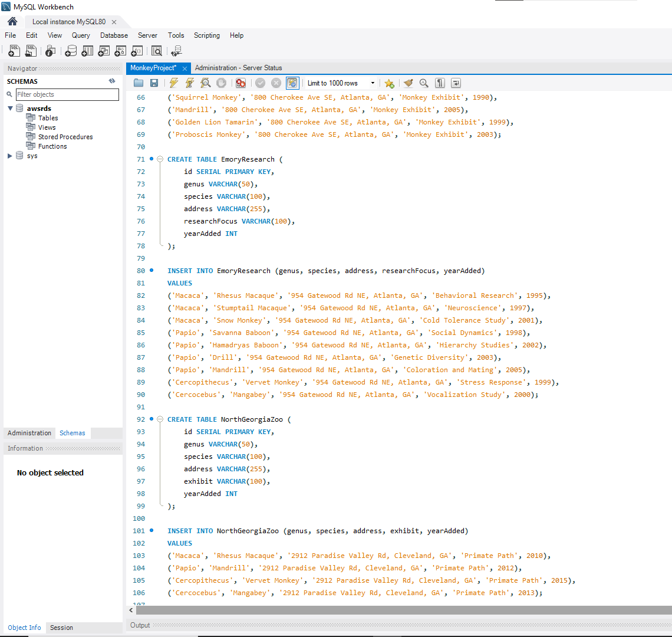This screenshot has height=637, width=672.
Task: Close the MonkeyProject tab
Action: (185, 68)
